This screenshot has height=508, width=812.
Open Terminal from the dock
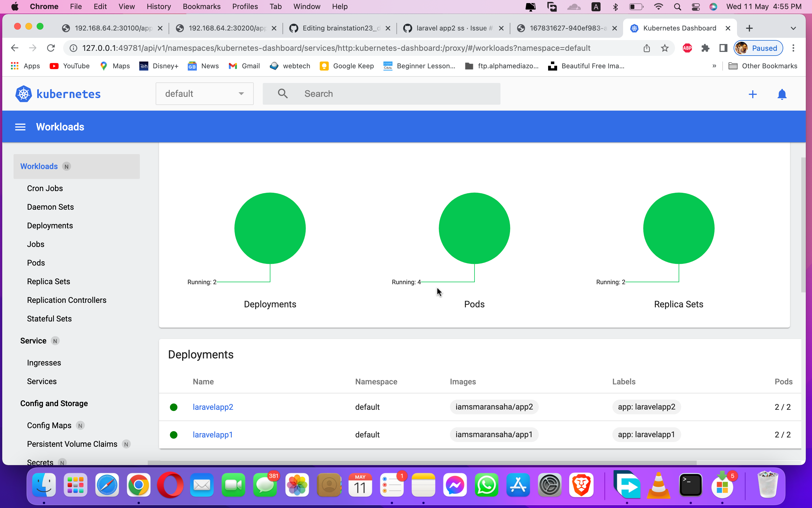pyautogui.click(x=690, y=485)
